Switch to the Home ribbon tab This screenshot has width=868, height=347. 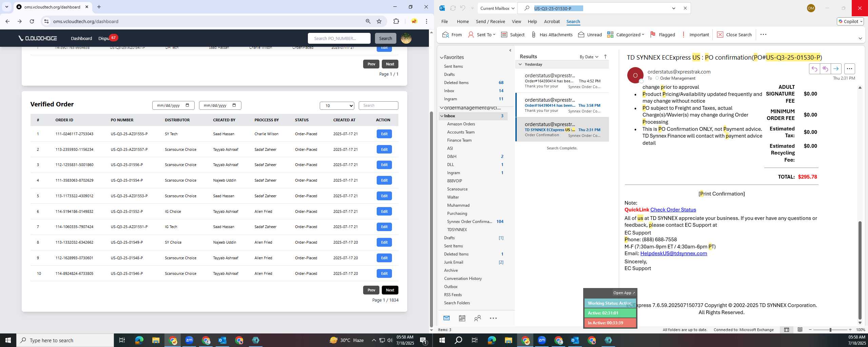coord(463,21)
